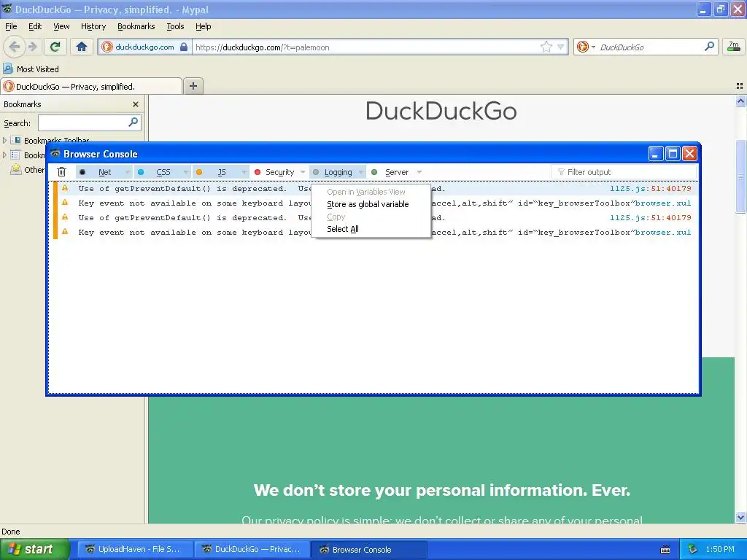The image size is (747, 560).
Task: Toggle the Net filter in Browser Console
Action: 99,172
